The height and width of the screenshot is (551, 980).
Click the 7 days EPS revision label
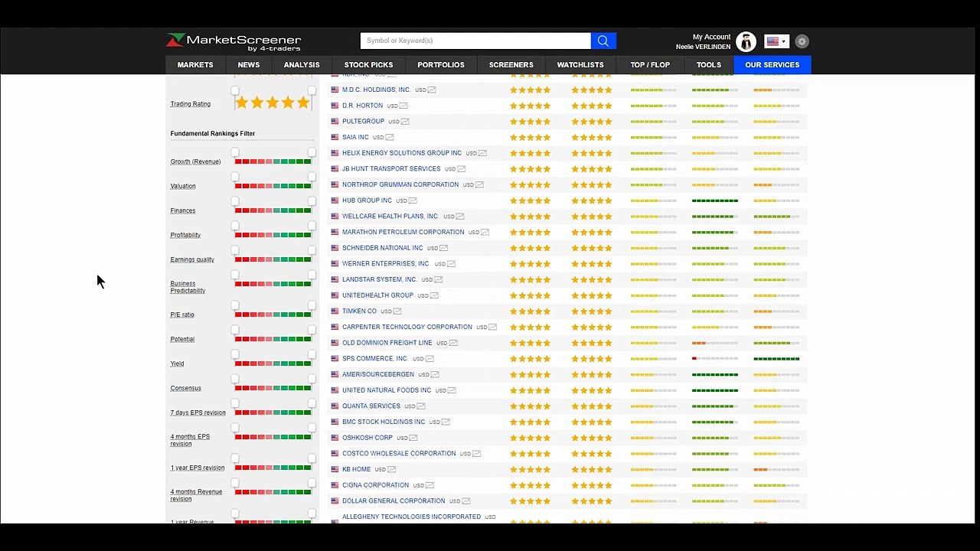[x=198, y=412]
